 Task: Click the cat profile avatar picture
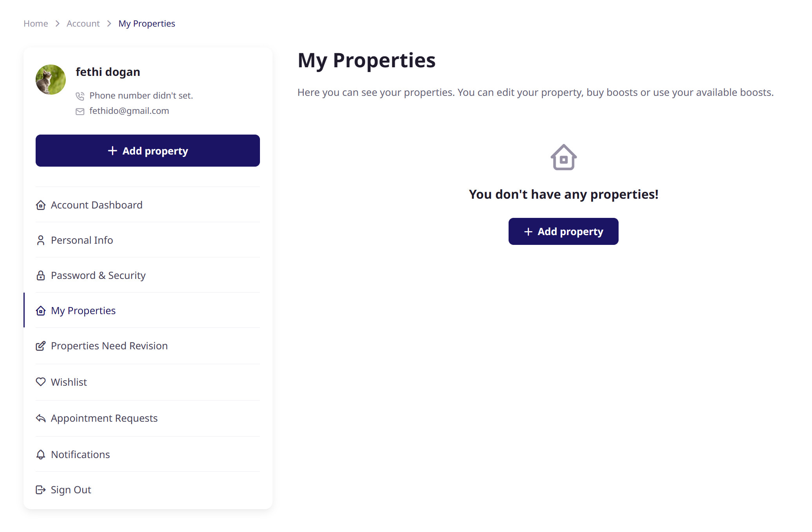(51, 79)
